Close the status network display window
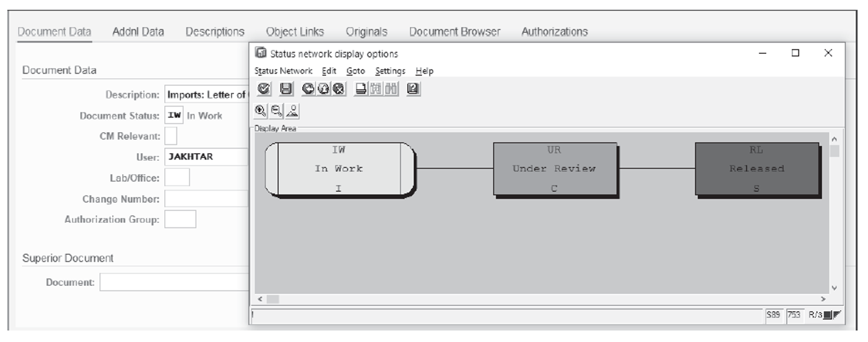Screen dimensions: 868x342 point(828,53)
